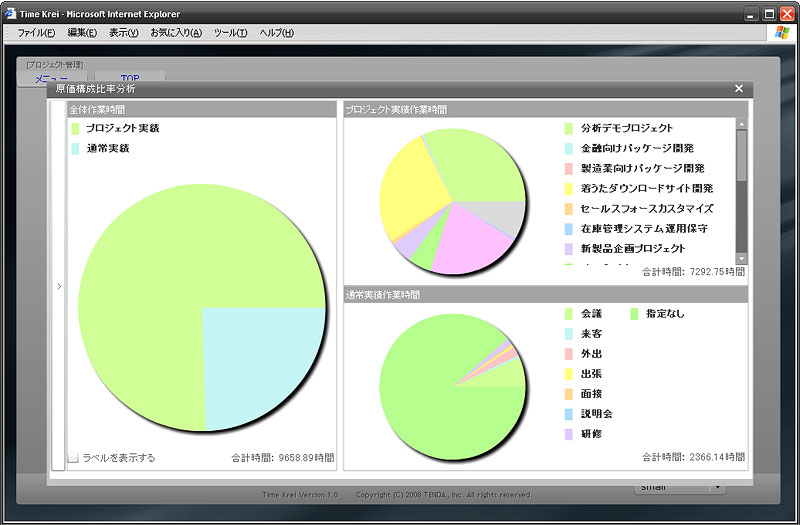This screenshot has width=800, height=525.
Task: Click the 研修 legend color swatch
Action: [x=569, y=434]
